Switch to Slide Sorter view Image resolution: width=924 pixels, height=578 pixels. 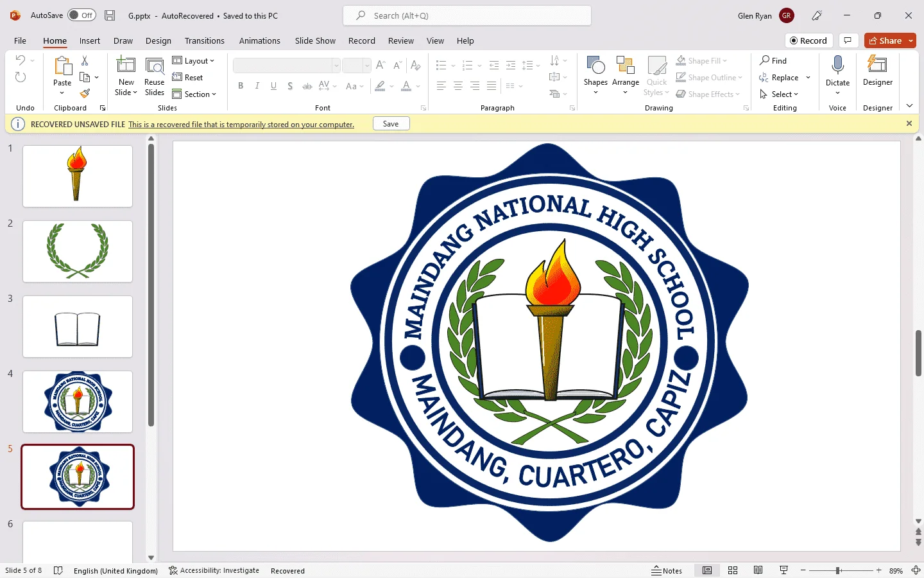(733, 570)
